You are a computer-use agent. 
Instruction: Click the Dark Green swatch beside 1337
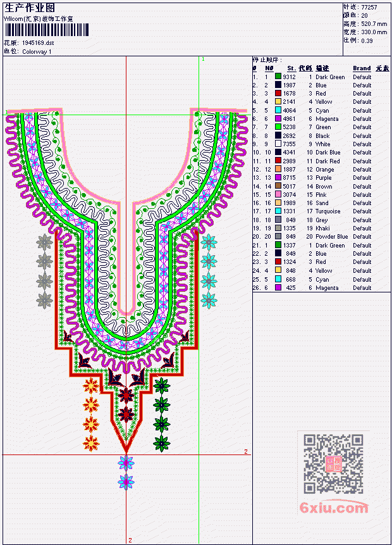pyautogui.click(x=278, y=245)
